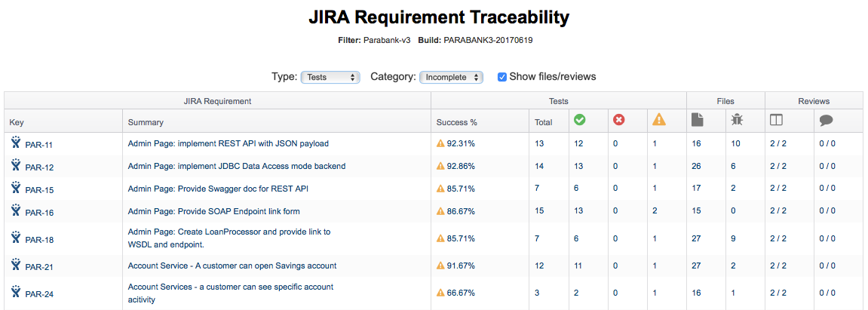Click the review comments speech-bubble icon
Screen dimensions: 868x310
click(826, 121)
